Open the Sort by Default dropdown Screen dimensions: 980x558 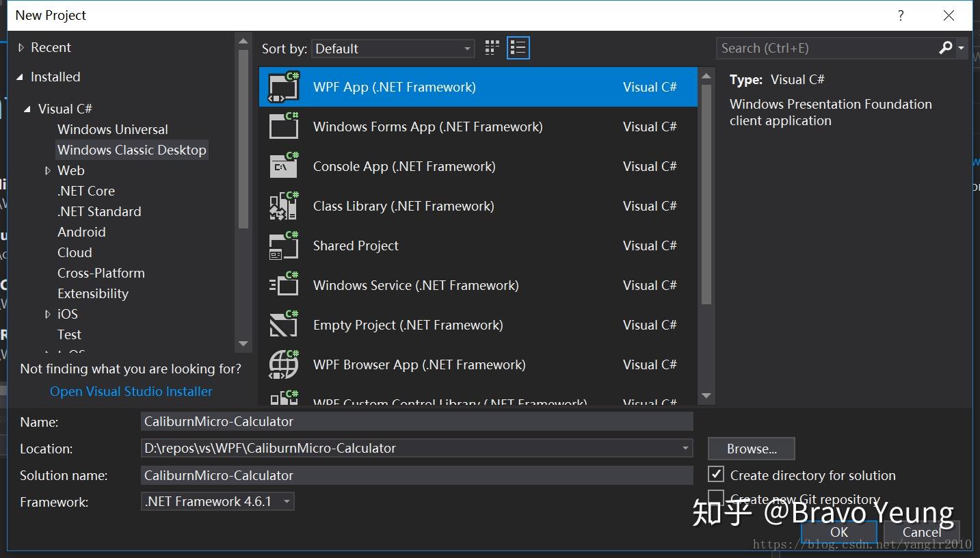(393, 49)
